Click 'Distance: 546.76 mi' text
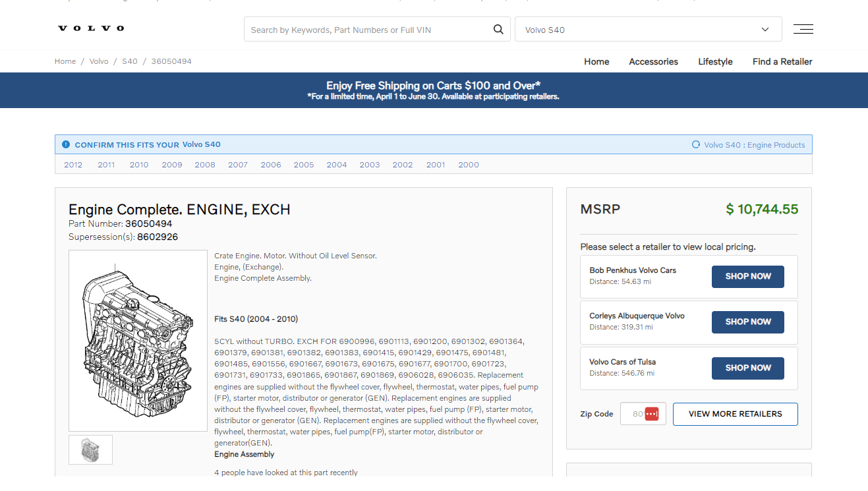Screen dimensions: 868x491 tap(622, 373)
